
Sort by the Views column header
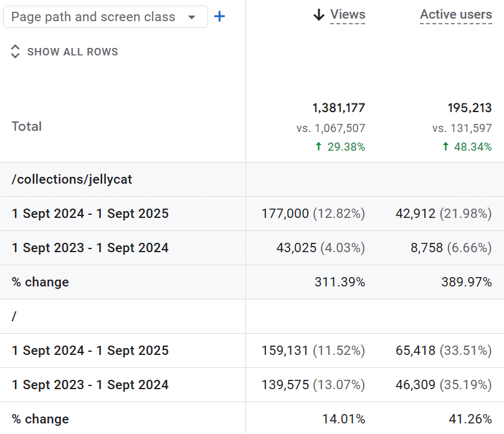coord(348,14)
